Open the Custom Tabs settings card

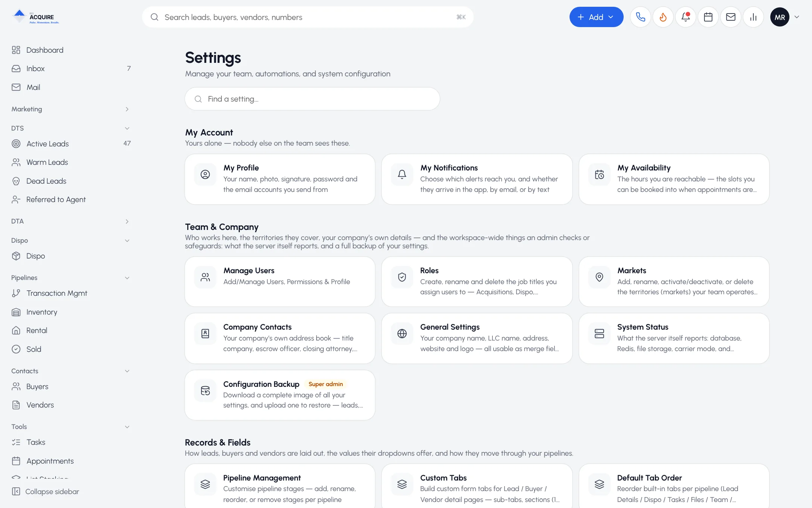click(477, 486)
